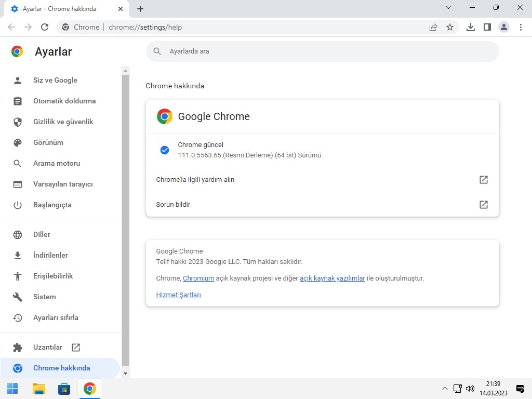Viewport: 532px width, 399px height.
Task: Click the magnifier icon in settings search
Action: (x=157, y=51)
